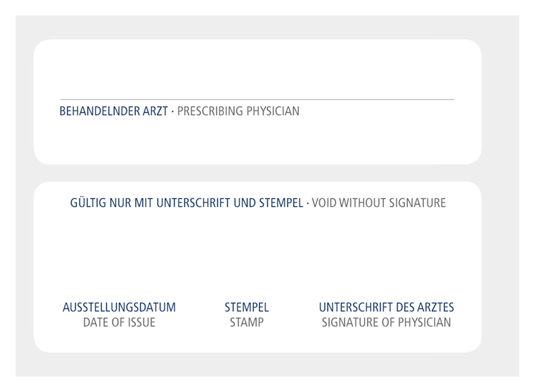Select the 'PRESCRIBING PHYSICIAN' text

[238, 111]
